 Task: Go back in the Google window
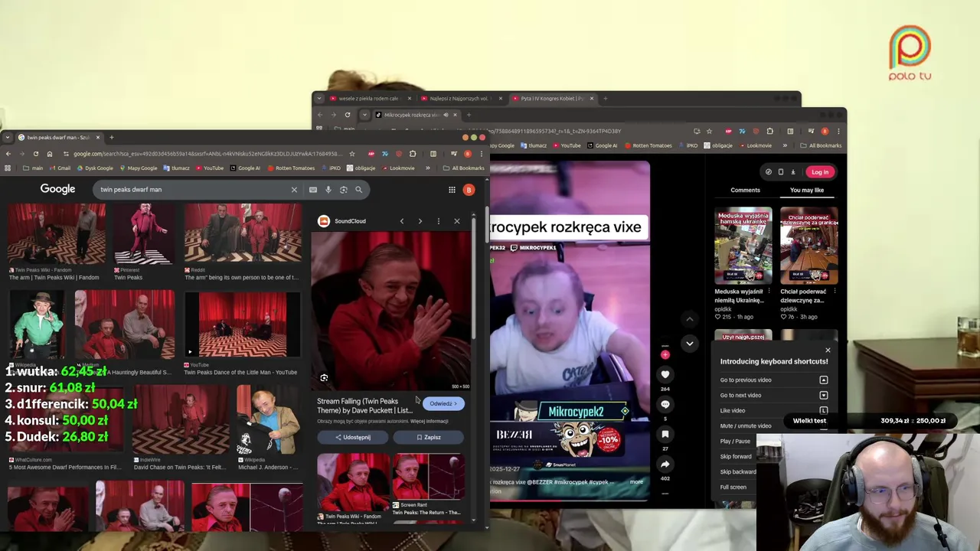coord(8,154)
